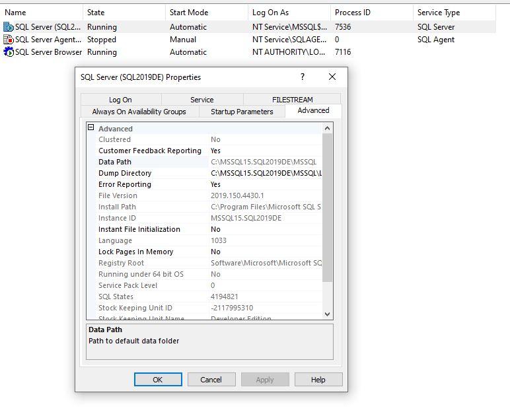The width and height of the screenshot is (510, 420).
Task: Click the property list scroll down arrow
Action: click(x=327, y=314)
